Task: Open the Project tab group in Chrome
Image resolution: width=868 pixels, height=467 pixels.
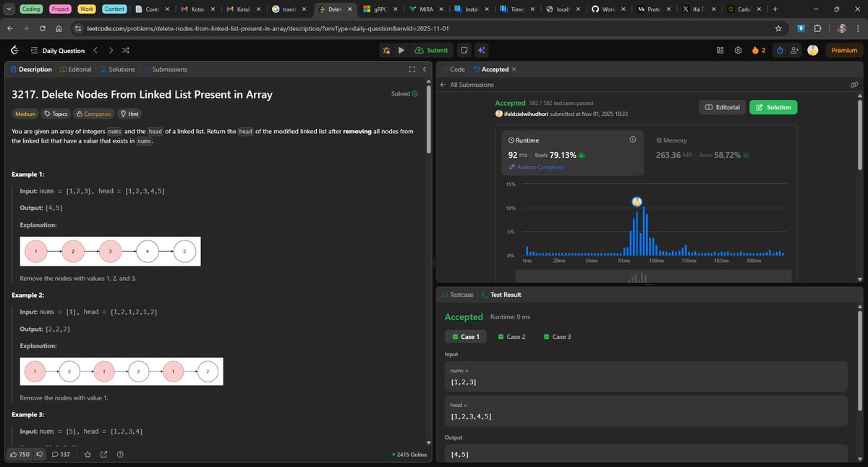Action: [60, 9]
